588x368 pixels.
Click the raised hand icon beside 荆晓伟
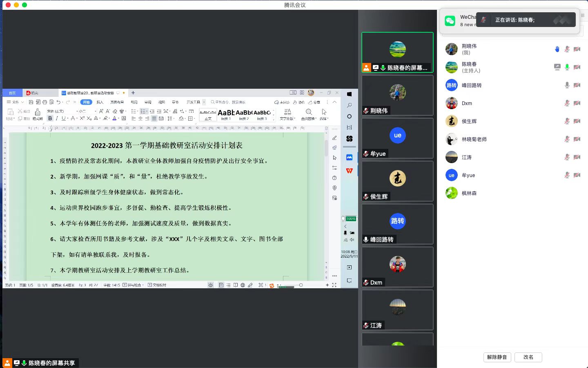(x=557, y=49)
